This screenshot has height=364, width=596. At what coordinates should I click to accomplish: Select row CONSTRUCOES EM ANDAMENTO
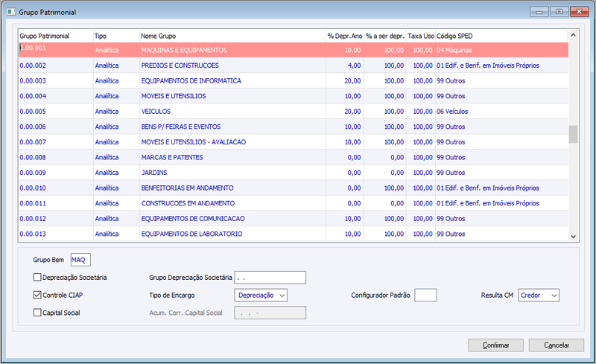pos(294,203)
